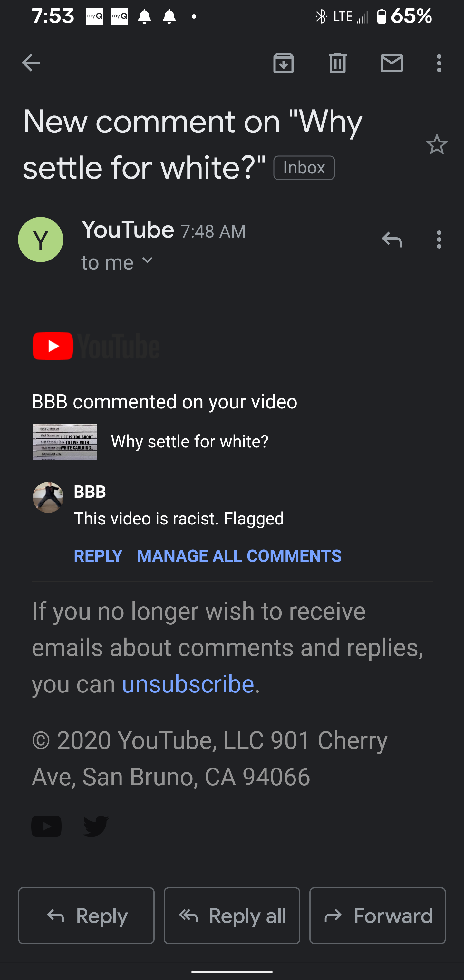
Task: Open message options menu by sender
Action: point(439,240)
